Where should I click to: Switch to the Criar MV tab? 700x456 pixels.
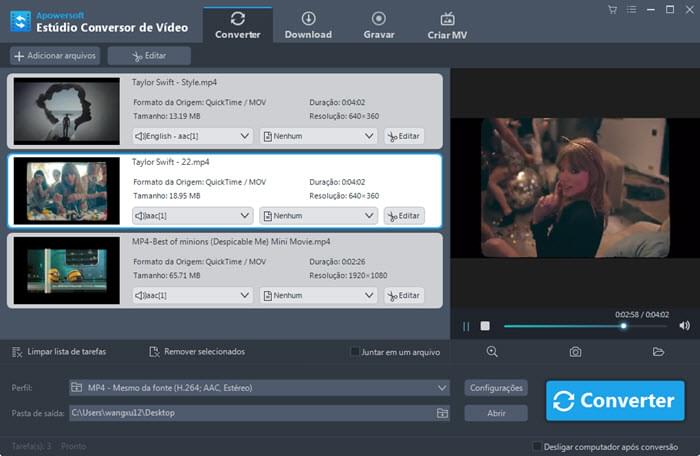click(x=447, y=25)
